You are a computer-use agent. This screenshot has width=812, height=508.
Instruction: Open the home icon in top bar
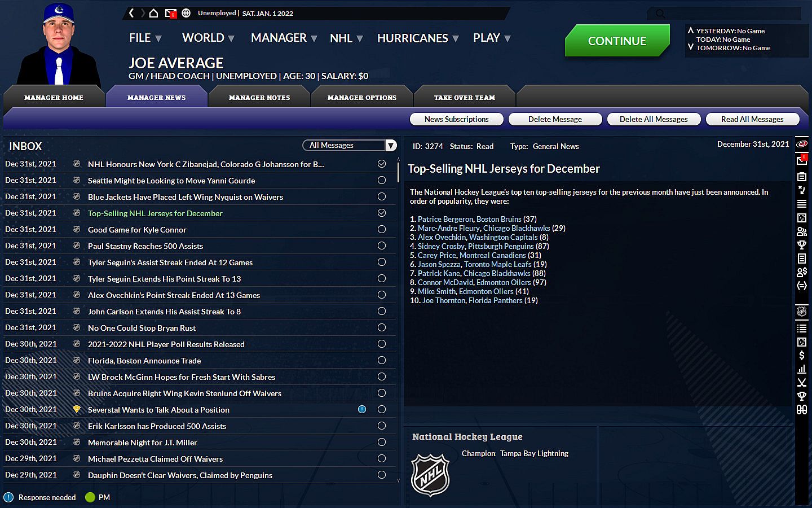[153, 13]
